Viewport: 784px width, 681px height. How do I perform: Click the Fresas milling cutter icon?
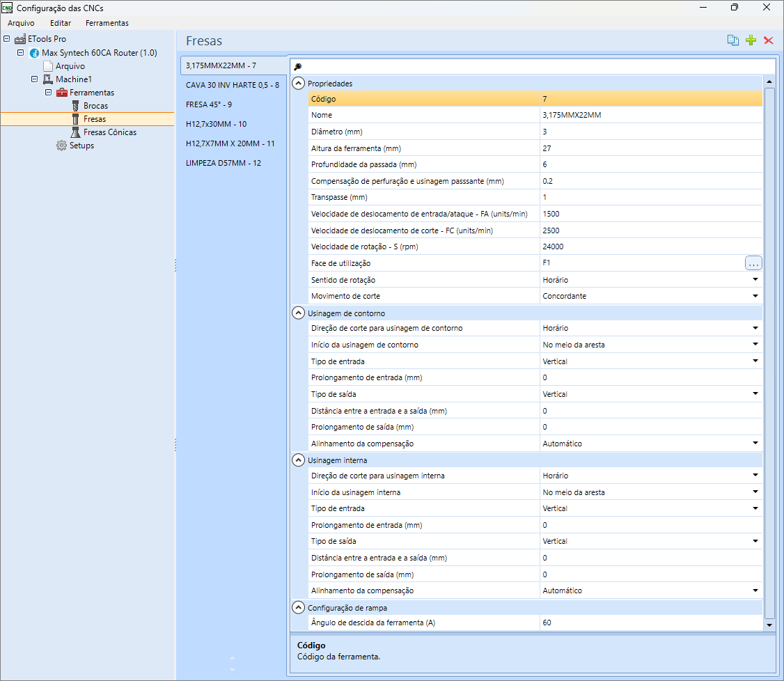75,119
